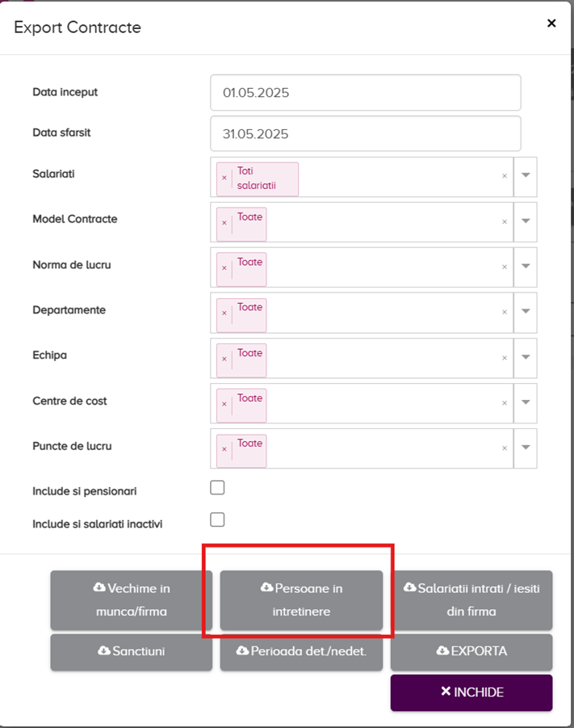This screenshot has width=574, height=728.
Task: Open the Model Contracte dropdown arrow
Action: coord(526,222)
